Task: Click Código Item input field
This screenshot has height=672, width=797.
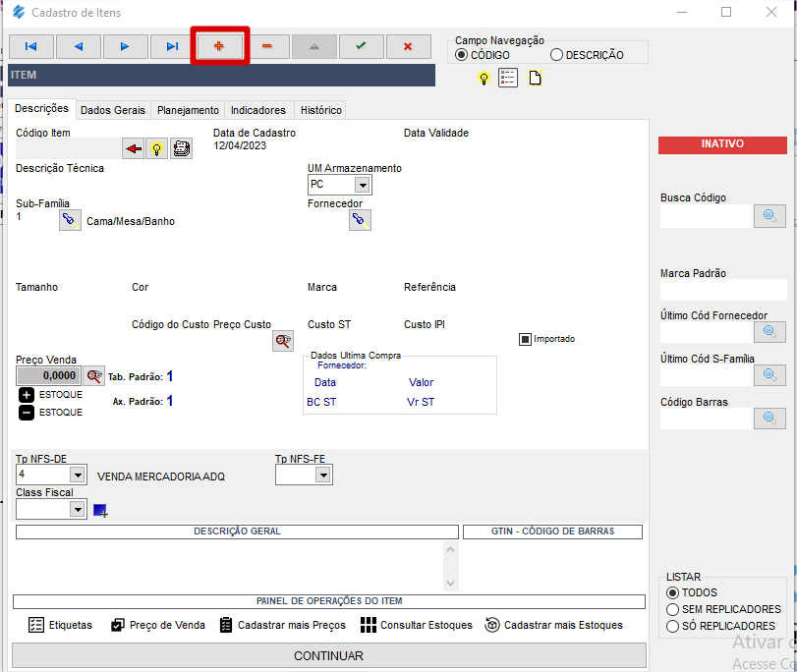Action: tap(68, 148)
